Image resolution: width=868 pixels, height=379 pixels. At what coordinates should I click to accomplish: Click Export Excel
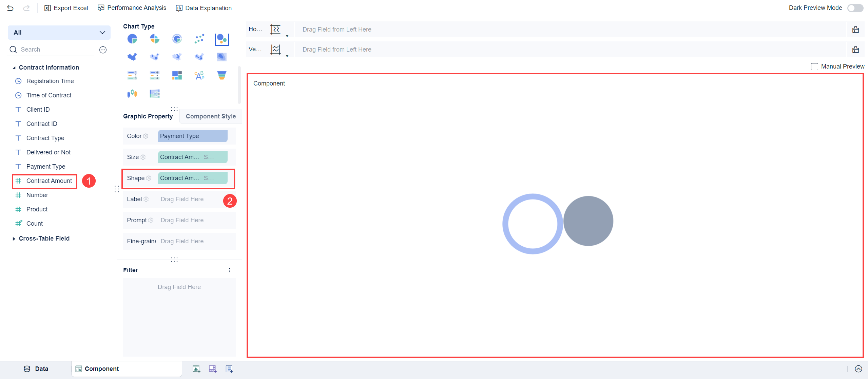pyautogui.click(x=66, y=8)
